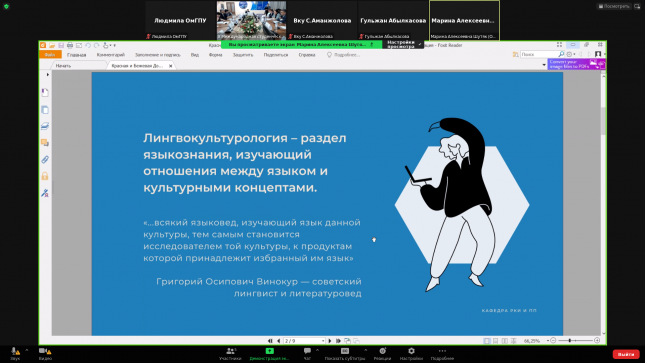
Task: Open the Защитить ribbon tab
Action: [x=243, y=55]
